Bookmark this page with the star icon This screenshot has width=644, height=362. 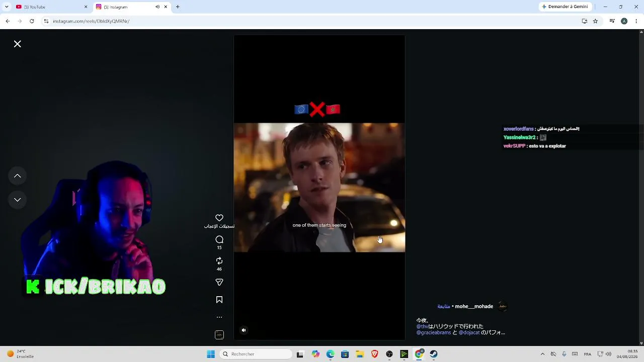click(x=595, y=21)
